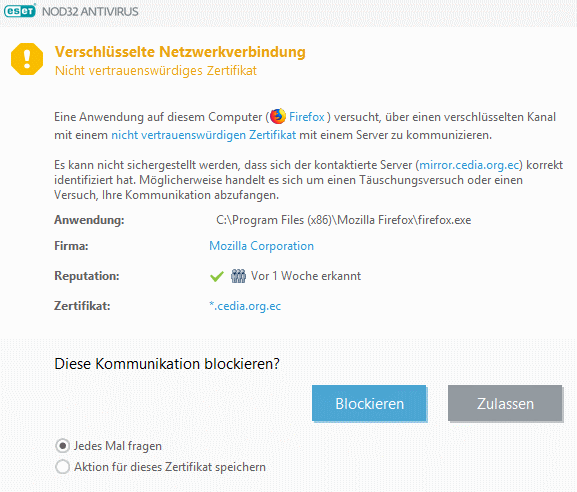This screenshot has width=577, height=492.
Task: Open the Firefox application link
Action: [307, 117]
